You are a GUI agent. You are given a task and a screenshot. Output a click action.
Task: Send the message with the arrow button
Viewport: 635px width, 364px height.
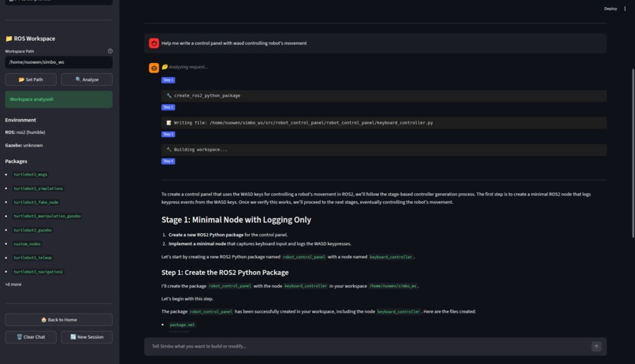point(596,346)
